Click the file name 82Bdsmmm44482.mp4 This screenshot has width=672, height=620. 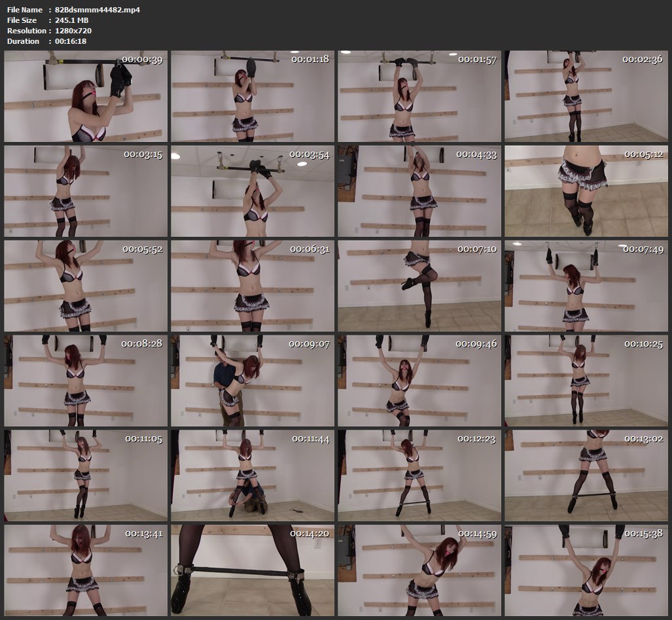(97, 9)
